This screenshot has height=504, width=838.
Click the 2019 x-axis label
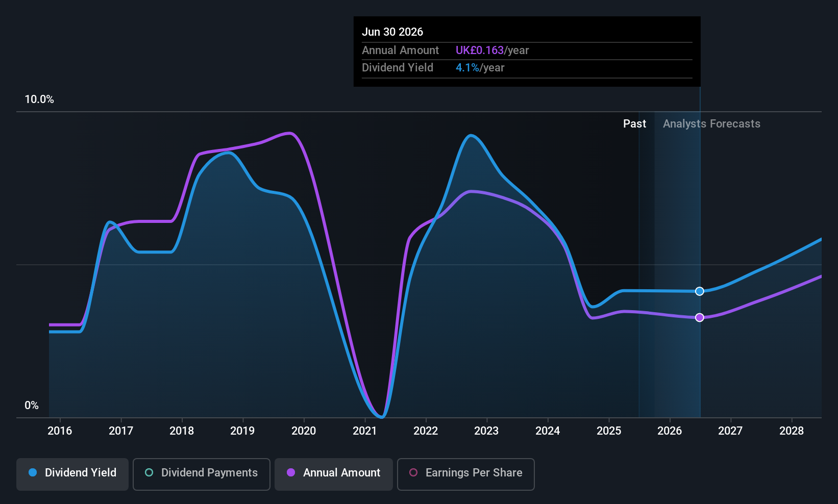coord(242,431)
